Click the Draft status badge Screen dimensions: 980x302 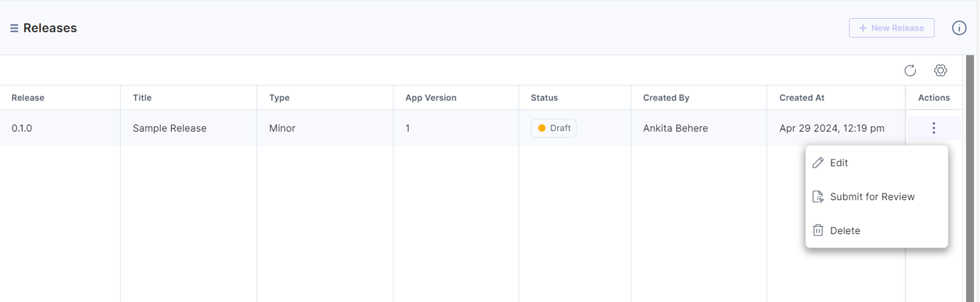point(554,128)
